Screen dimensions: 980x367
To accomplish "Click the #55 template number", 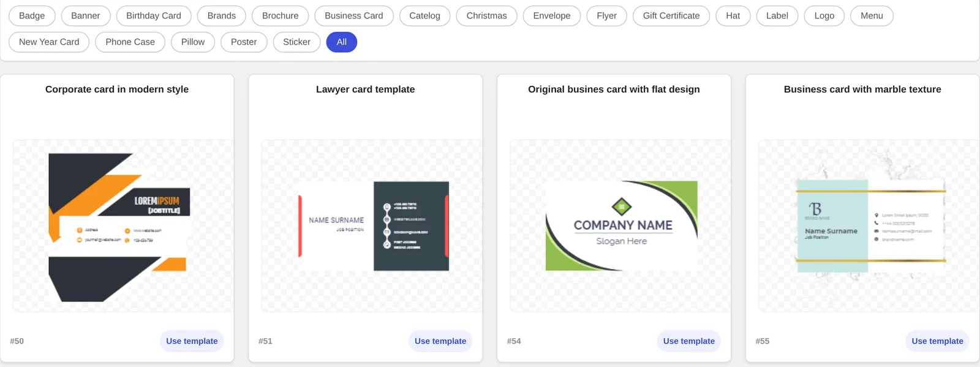I will 763,341.
